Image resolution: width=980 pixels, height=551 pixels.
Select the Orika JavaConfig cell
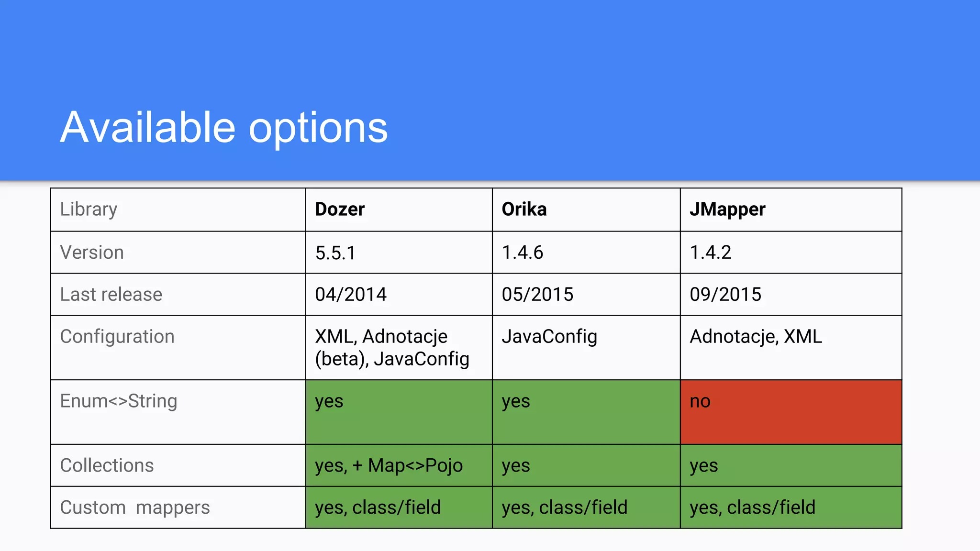(586, 348)
